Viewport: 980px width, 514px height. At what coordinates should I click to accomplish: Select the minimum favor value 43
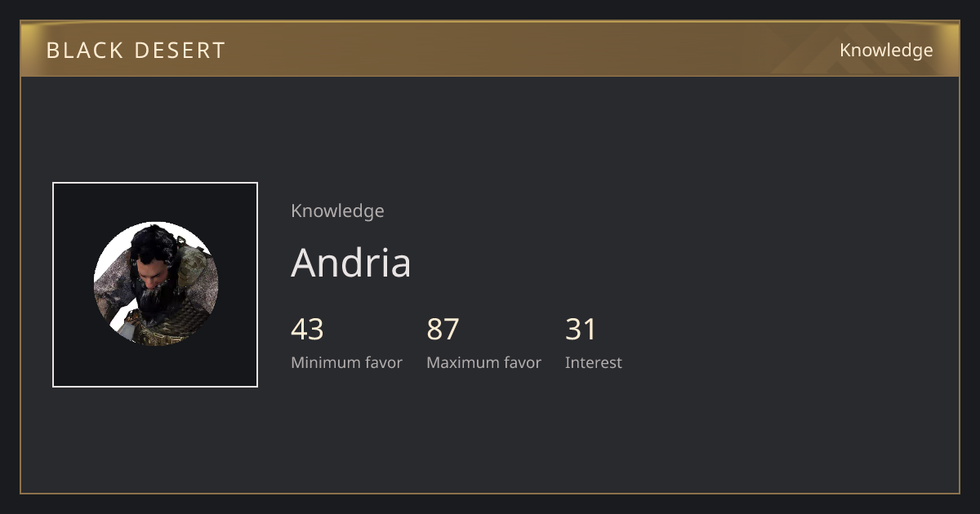pos(307,329)
